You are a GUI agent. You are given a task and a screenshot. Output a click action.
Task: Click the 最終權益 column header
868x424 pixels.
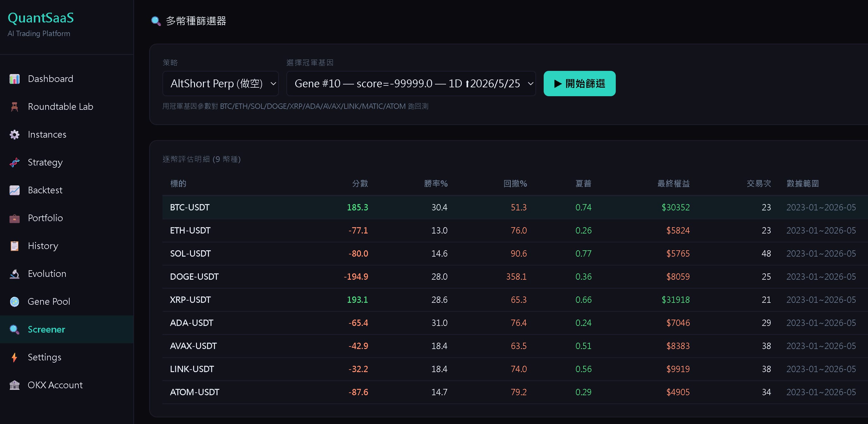coord(674,184)
